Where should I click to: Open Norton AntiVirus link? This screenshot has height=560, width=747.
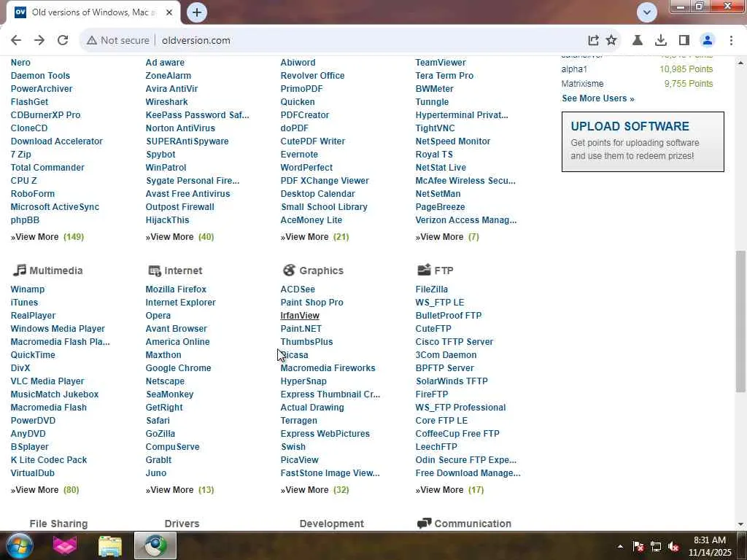click(x=180, y=128)
